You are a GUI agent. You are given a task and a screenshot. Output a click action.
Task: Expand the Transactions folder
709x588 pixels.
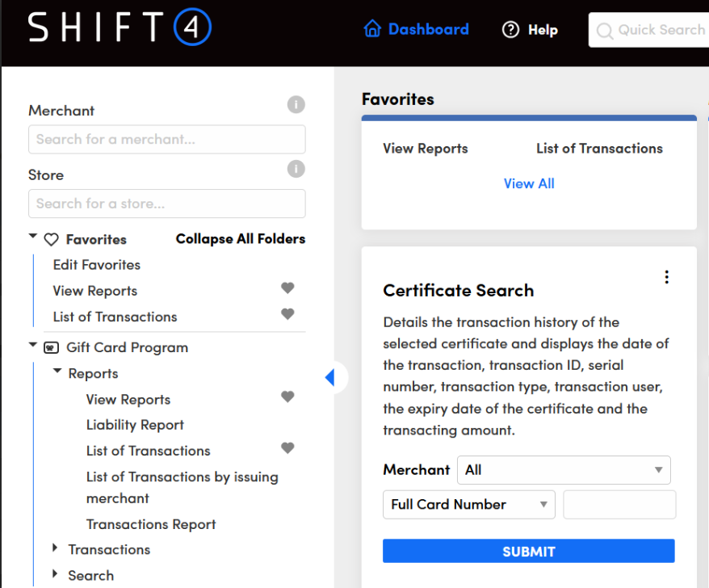[x=55, y=548]
